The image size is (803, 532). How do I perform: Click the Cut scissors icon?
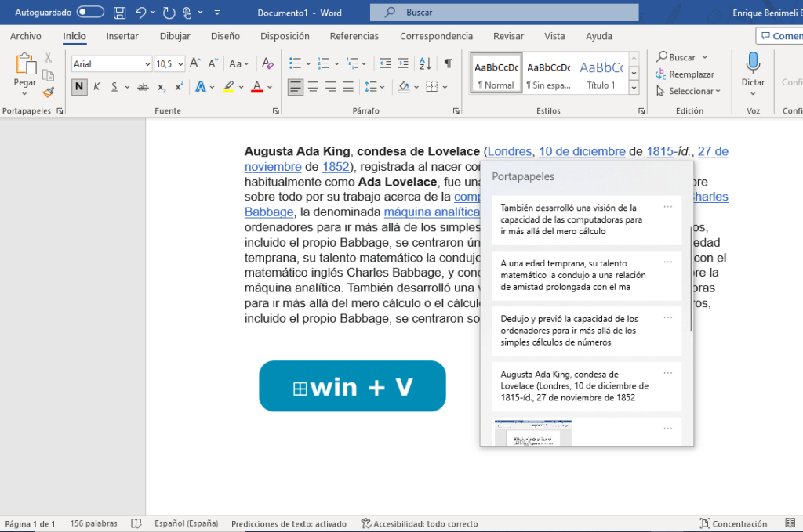48,58
